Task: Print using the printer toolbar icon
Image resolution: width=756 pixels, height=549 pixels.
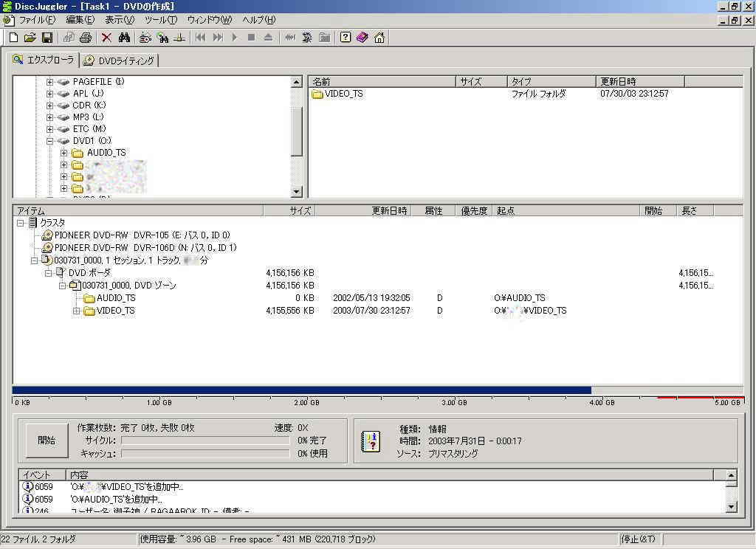Action: (x=86, y=37)
